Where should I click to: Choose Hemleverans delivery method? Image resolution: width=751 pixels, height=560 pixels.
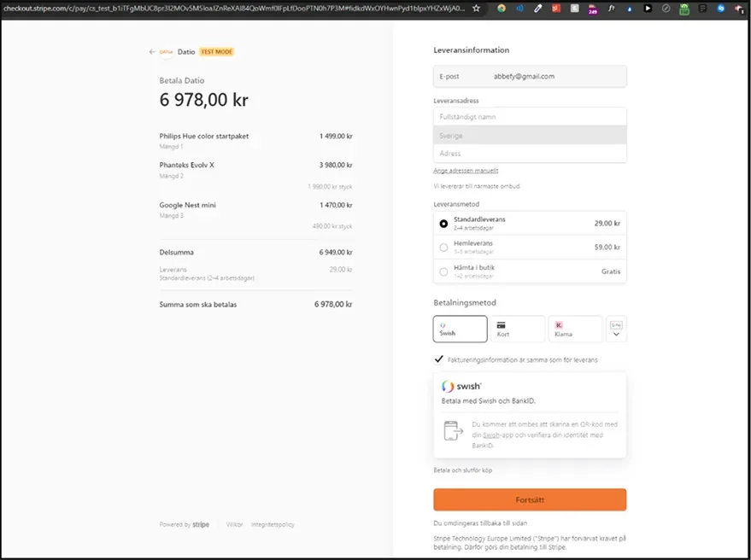(443, 248)
